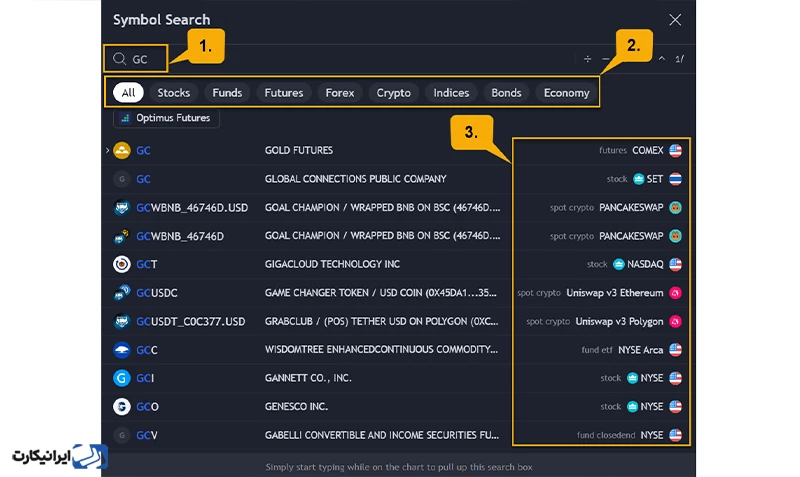Image resolution: width=800 pixels, height=477 pixels.
Task: Click the Uniswap v3 Ethereum icon
Action: pyautogui.click(x=676, y=293)
